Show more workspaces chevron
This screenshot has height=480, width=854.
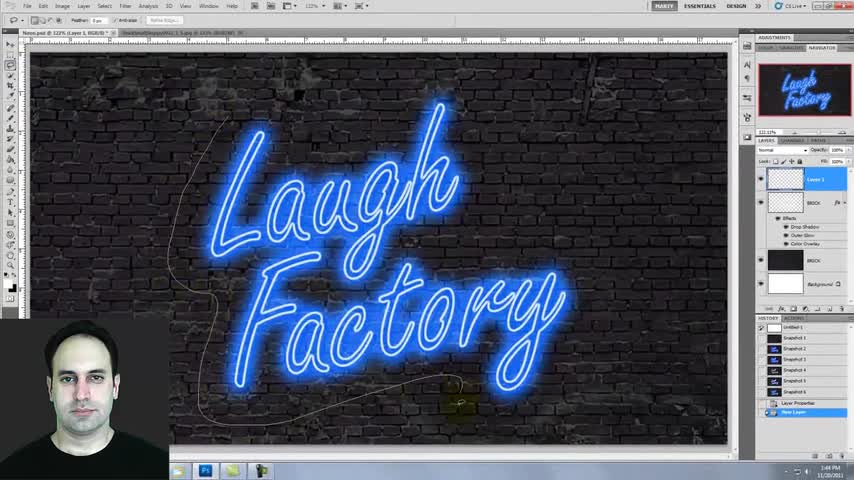[x=758, y=6]
